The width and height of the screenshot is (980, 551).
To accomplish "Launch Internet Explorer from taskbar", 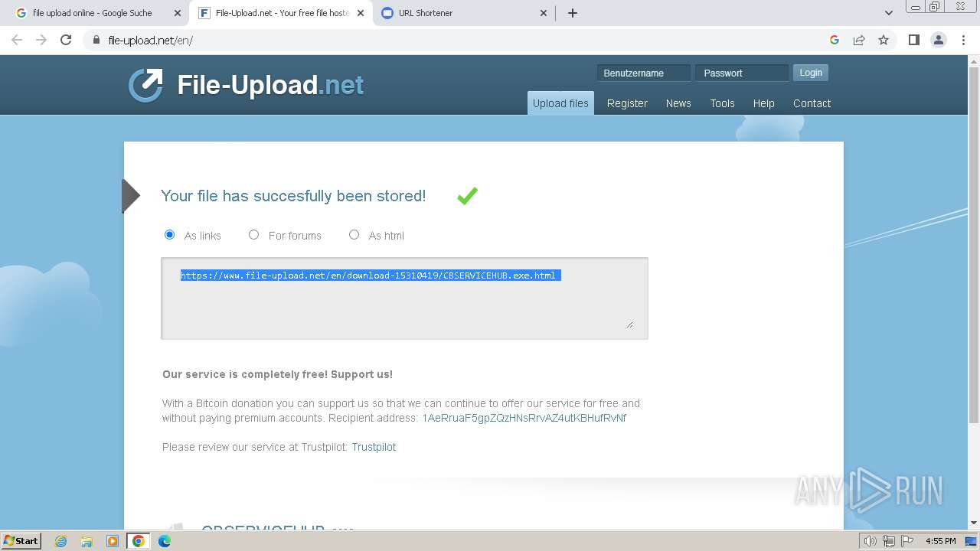I will click(x=61, y=541).
